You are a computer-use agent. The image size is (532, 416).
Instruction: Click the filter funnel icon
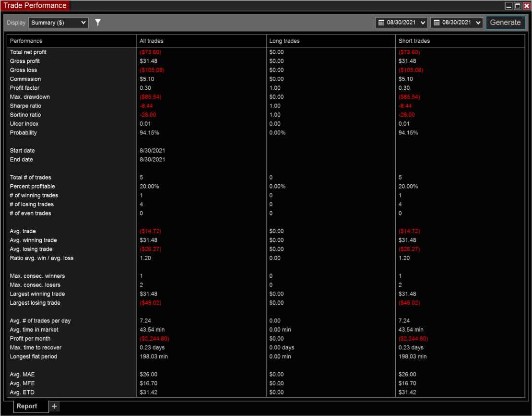pyautogui.click(x=98, y=23)
